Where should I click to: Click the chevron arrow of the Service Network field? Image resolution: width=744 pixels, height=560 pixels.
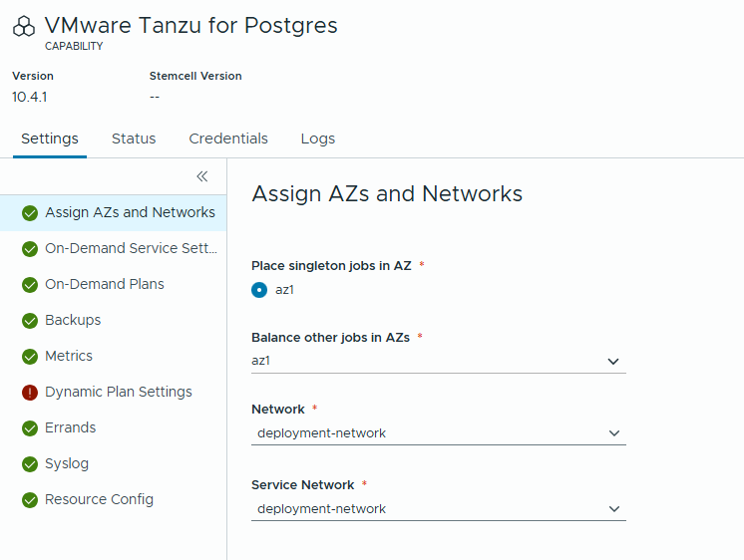tap(614, 509)
